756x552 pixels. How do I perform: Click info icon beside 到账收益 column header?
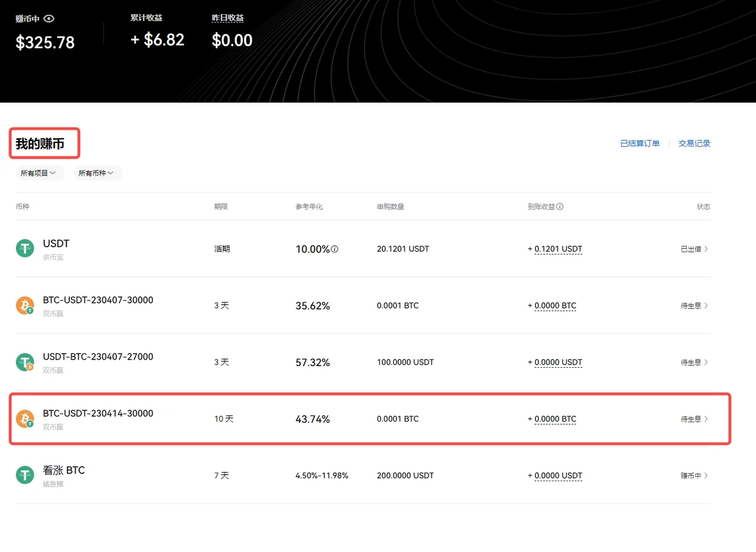[560, 207]
